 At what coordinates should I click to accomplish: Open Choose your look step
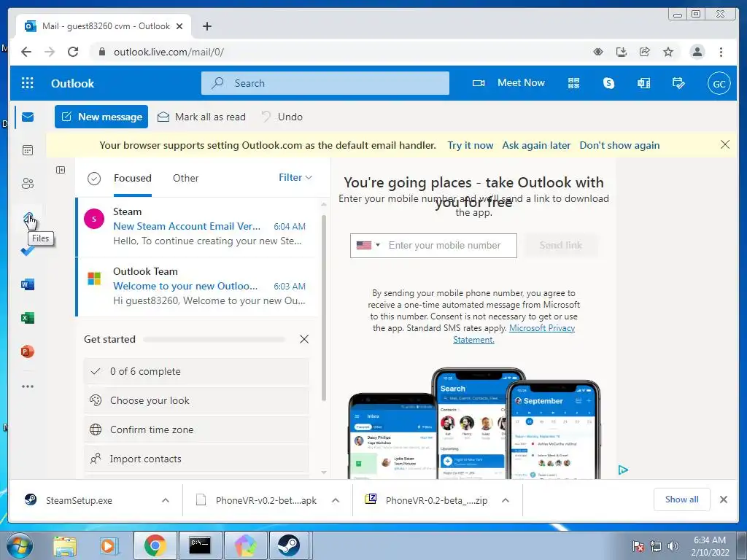pos(196,401)
